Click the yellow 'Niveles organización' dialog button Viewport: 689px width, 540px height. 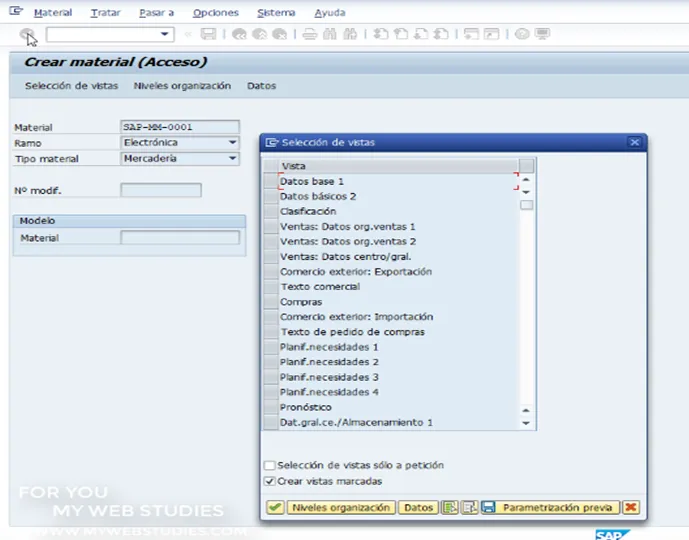coord(341,507)
